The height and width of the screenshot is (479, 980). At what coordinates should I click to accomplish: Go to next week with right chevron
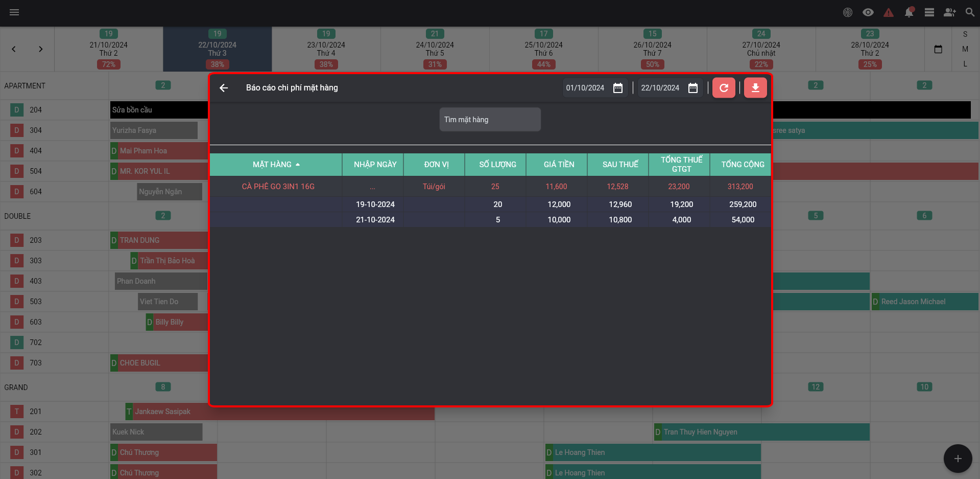point(40,49)
